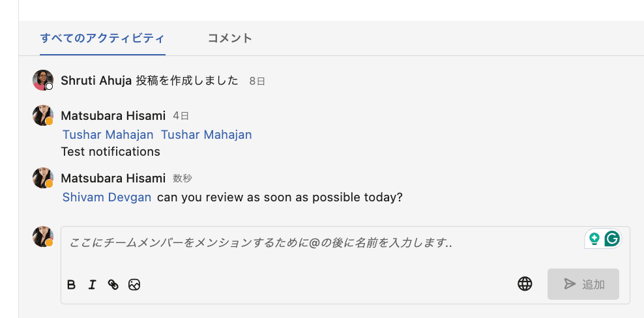Screen dimensions: 644x318
Task: Open the Grammarly icon in comment box
Action: (x=611, y=238)
